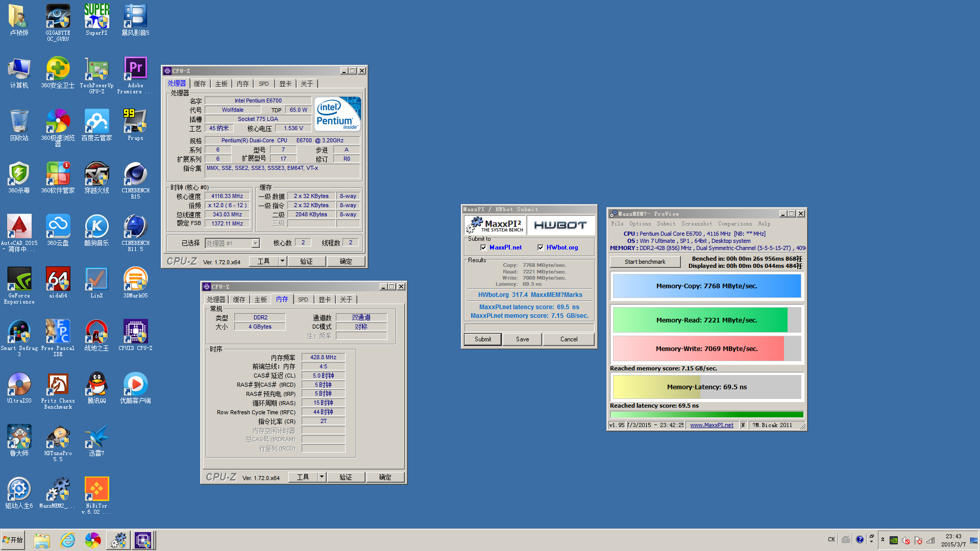Image resolution: width=980 pixels, height=551 pixels.
Task: Click Submit in HWbot Submit dialog
Action: click(x=482, y=339)
